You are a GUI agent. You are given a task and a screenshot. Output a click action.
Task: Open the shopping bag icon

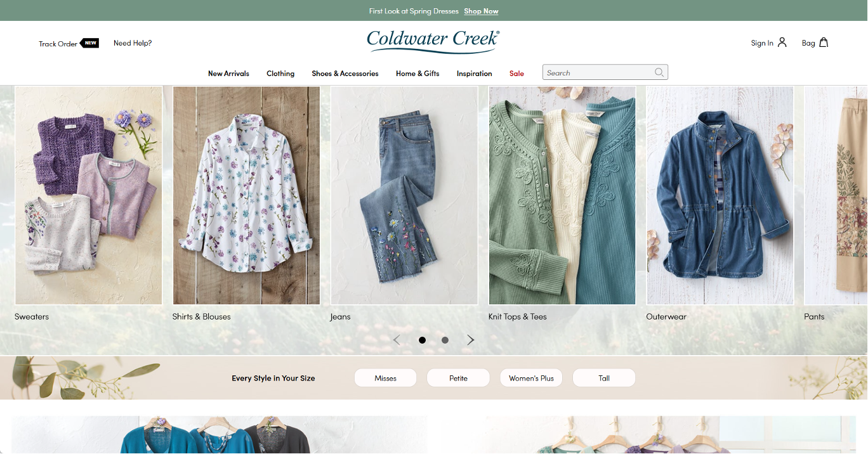(x=824, y=42)
